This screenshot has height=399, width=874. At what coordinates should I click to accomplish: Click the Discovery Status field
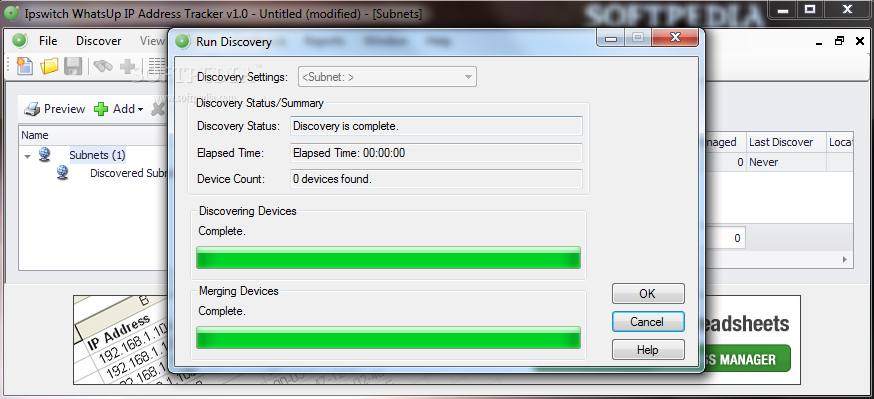[x=436, y=126]
